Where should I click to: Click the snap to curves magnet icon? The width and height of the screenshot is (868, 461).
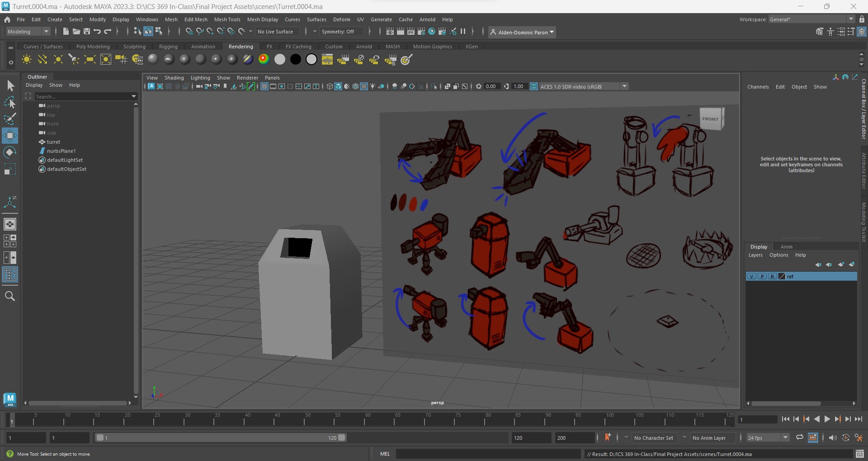(199, 31)
